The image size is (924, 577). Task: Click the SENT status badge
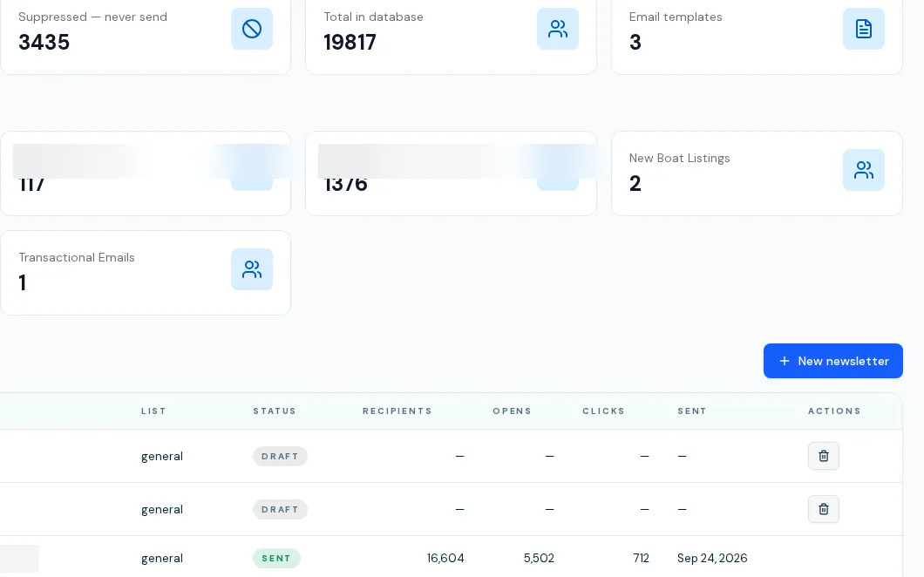click(276, 558)
